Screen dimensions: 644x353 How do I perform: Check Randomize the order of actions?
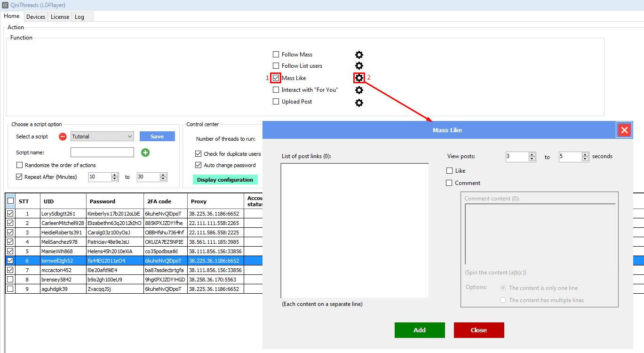pos(19,165)
